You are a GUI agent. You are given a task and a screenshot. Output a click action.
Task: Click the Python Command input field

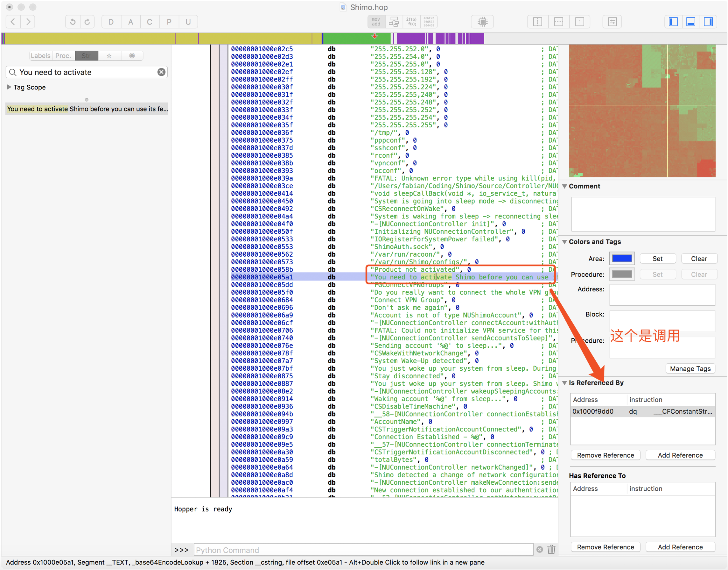(x=363, y=550)
